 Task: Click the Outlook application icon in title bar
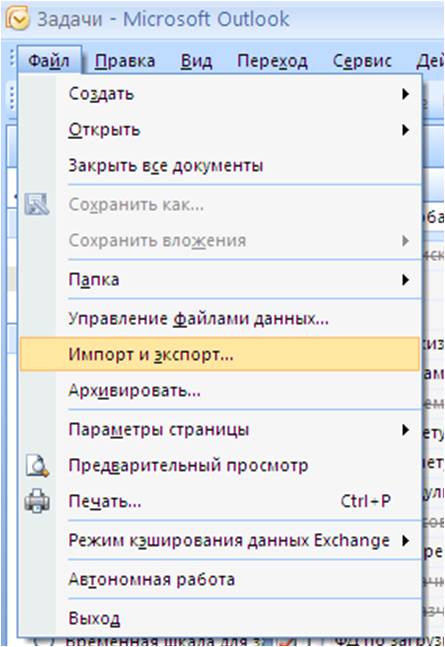pyautogui.click(x=17, y=19)
